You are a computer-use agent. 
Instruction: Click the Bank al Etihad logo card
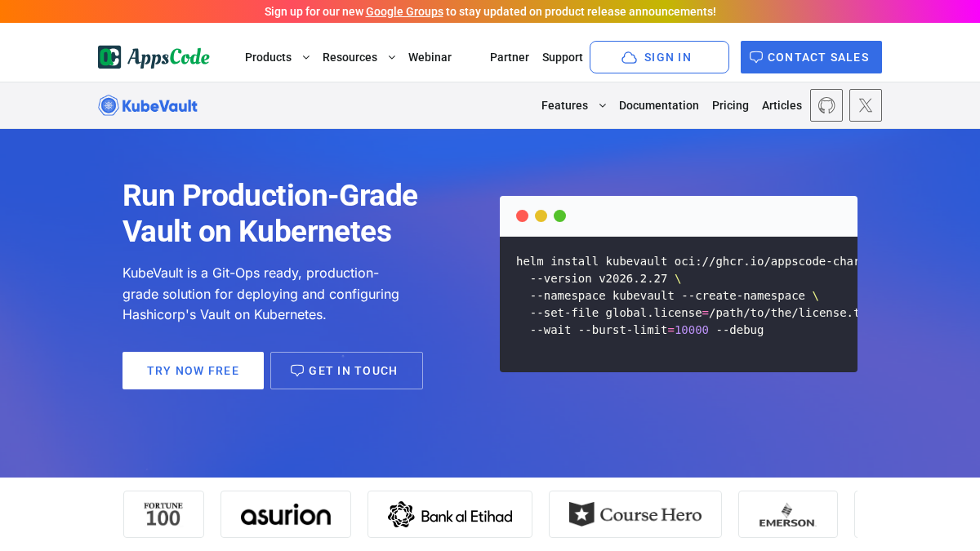click(450, 514)
